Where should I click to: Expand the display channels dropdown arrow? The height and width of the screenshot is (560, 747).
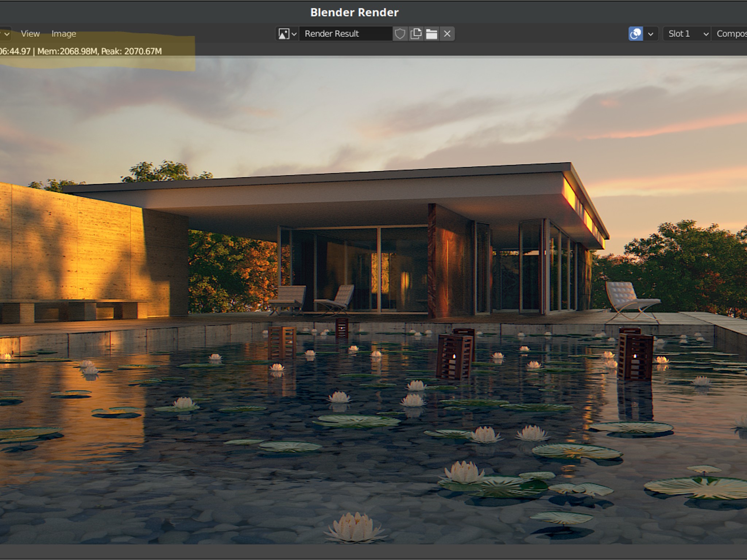[x=651, y=34]
